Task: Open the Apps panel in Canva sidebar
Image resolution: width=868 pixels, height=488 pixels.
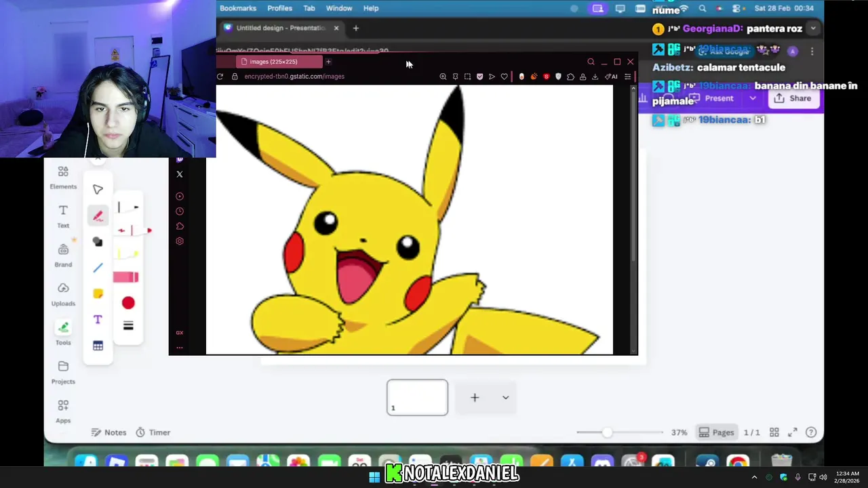Action: tap(63, 411)
